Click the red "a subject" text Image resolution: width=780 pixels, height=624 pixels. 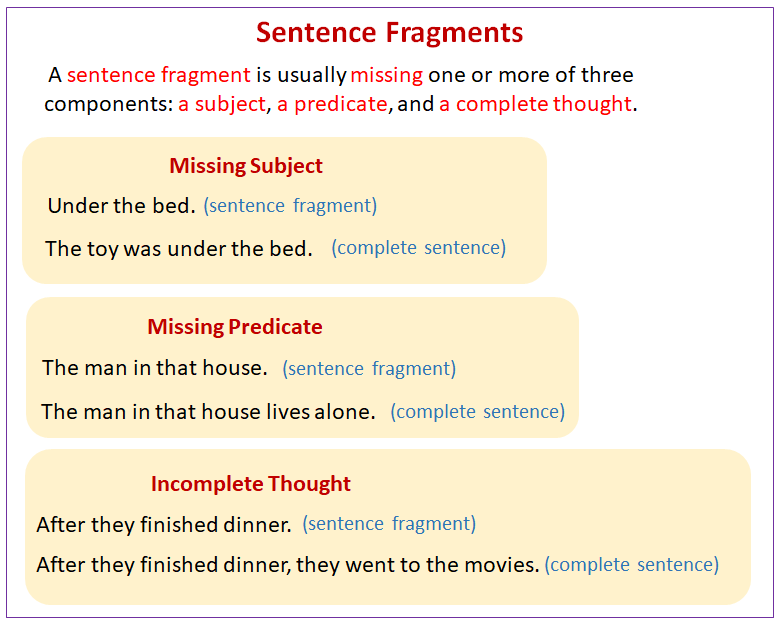click(222, 104)
